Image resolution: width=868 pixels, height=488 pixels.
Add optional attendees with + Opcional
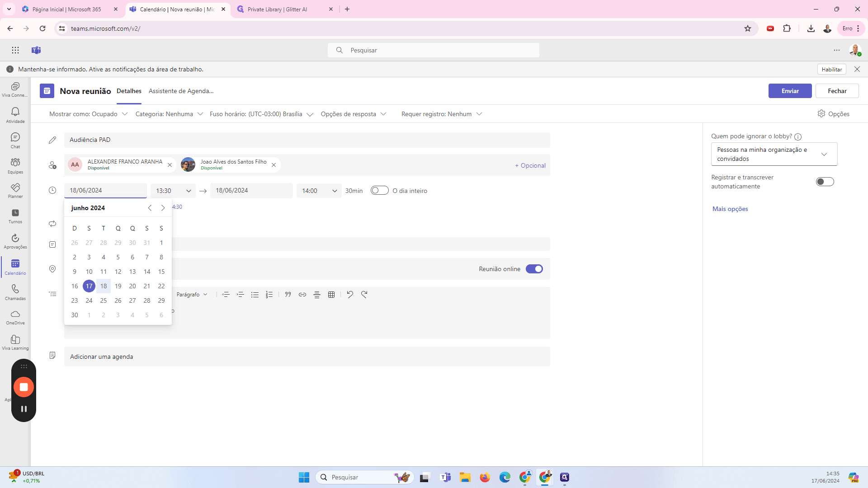pos(530,165)
